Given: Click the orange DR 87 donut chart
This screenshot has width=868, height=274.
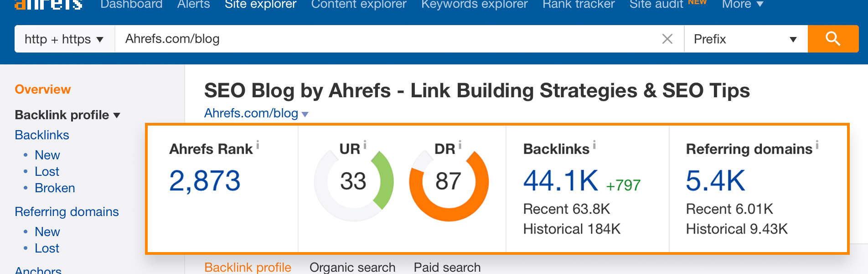Looking at the screenshot, I should pos(449,182).
